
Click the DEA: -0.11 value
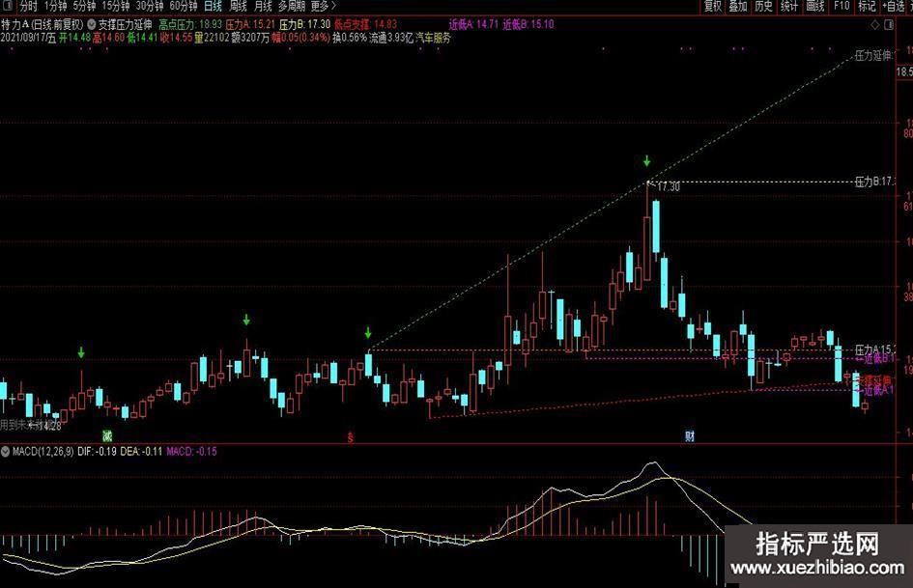(x=141, y=451)
